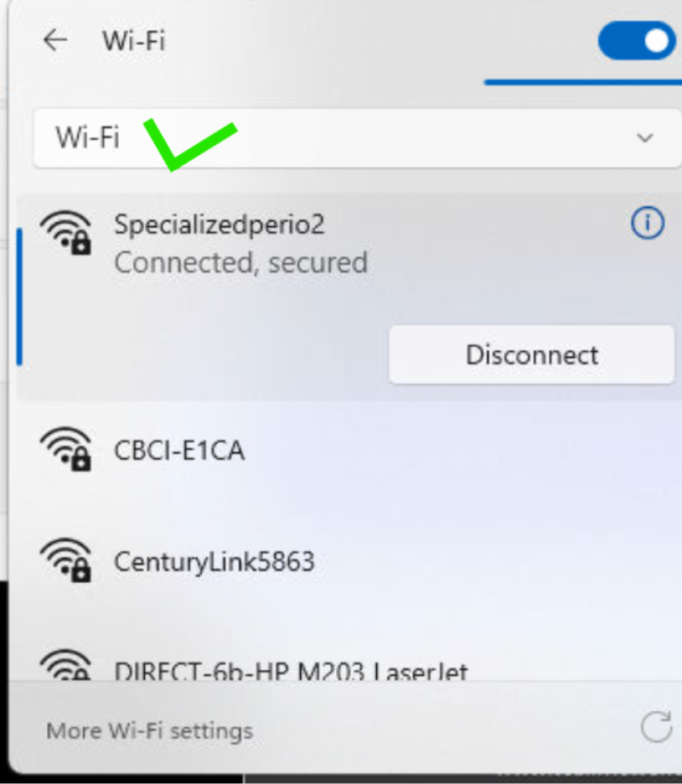This screenshot has width=682, height=784.
Task: Click the Specializedperio2 secured signal icon
Action: coord(66,233)
